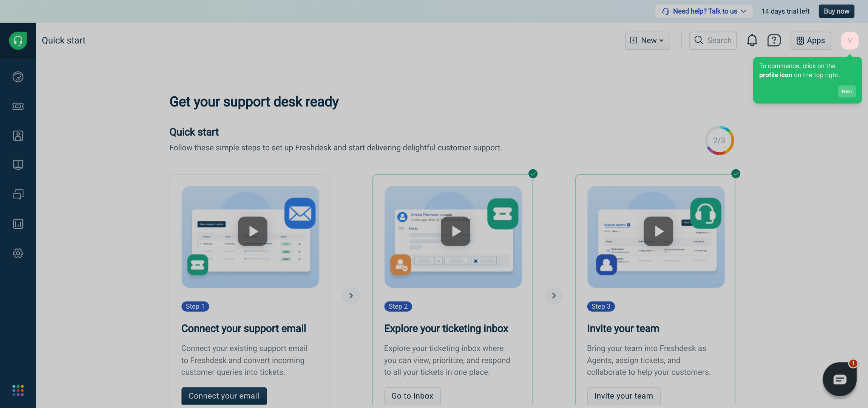
Task: Click Step 3 completed checkmark badge
Action: point(735,174)
